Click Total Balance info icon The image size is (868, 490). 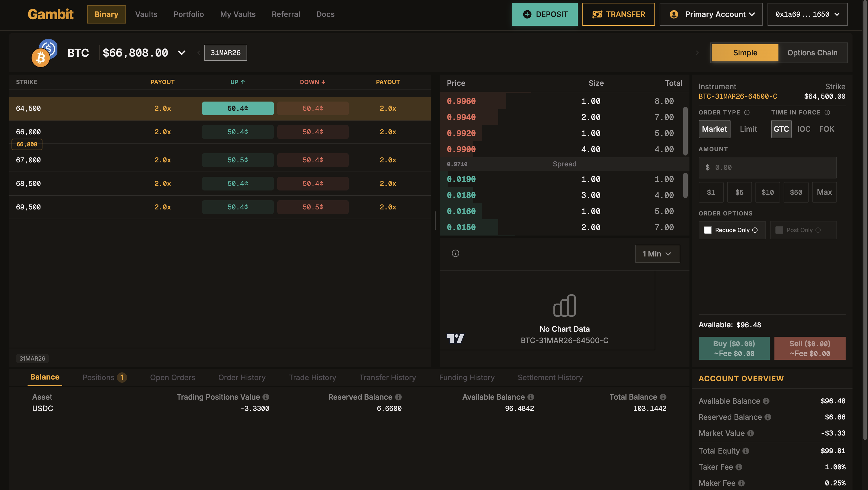click(x=663, y=397)
